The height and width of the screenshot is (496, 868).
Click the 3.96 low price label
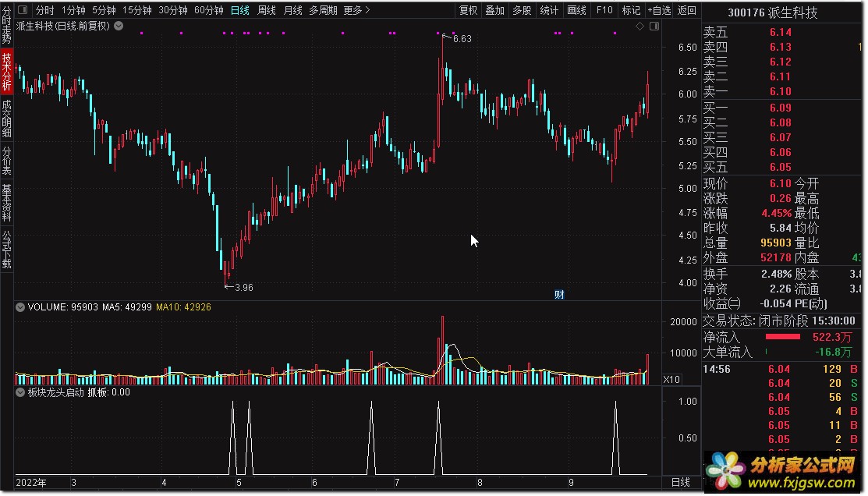click(x=243, y=287)
